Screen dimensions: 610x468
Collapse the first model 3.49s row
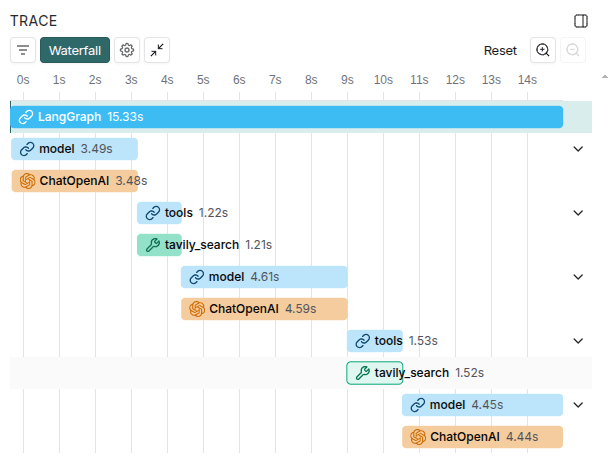[x=577, y=149]
